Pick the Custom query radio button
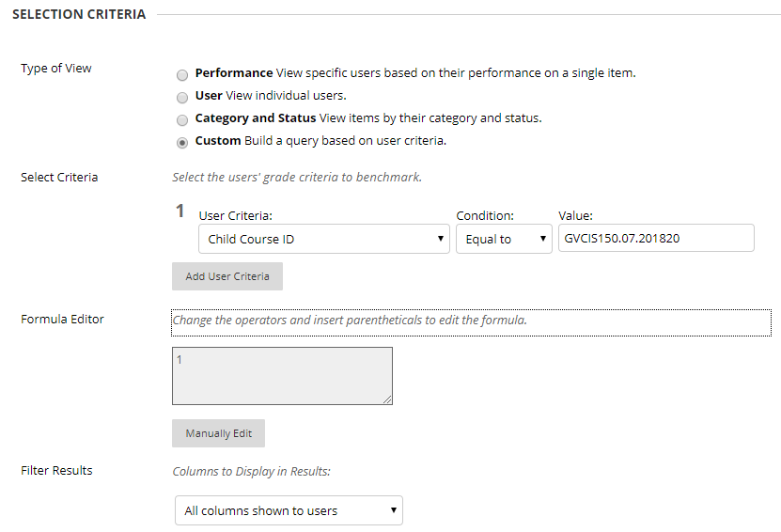Image resolution: width=781 pixels, height=532 pixels. click(x=182, y=143)
